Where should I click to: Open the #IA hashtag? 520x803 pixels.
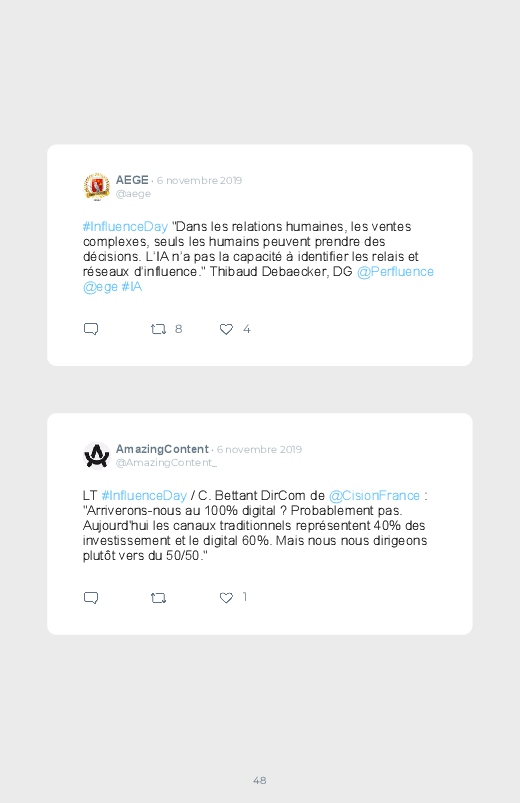[132, 287]
